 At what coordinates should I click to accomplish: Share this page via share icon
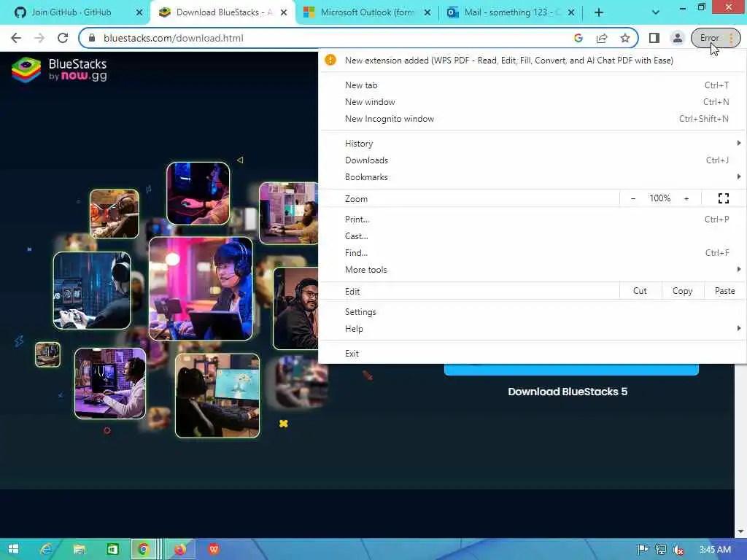[x=602, y=38]
